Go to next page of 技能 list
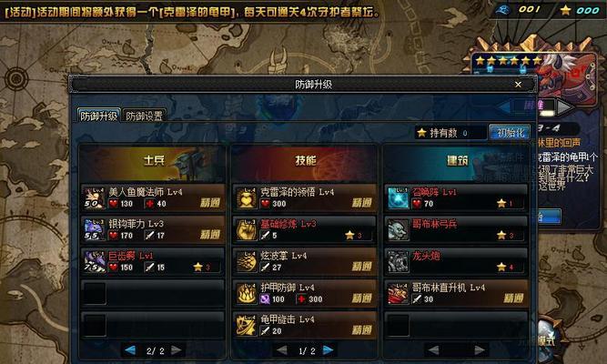The image size is (607, 364). 329,350
